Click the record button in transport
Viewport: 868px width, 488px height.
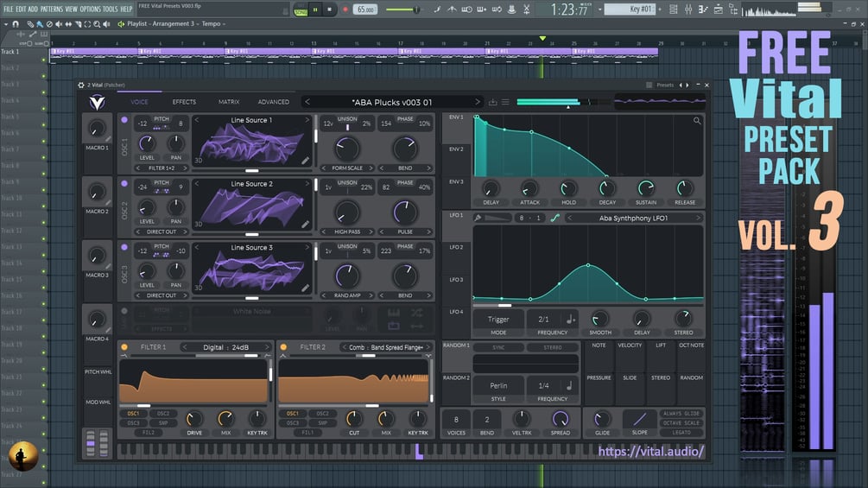(x=345, y=10)
